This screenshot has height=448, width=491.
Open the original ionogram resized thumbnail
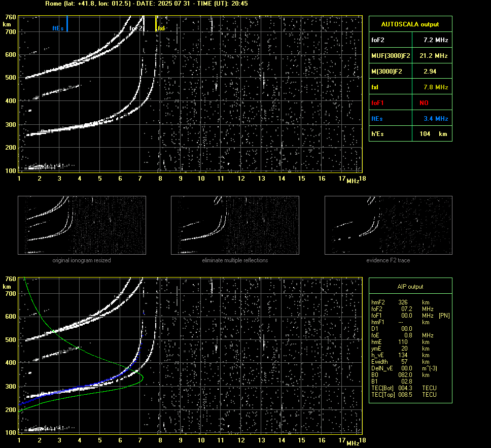(82, 225)
